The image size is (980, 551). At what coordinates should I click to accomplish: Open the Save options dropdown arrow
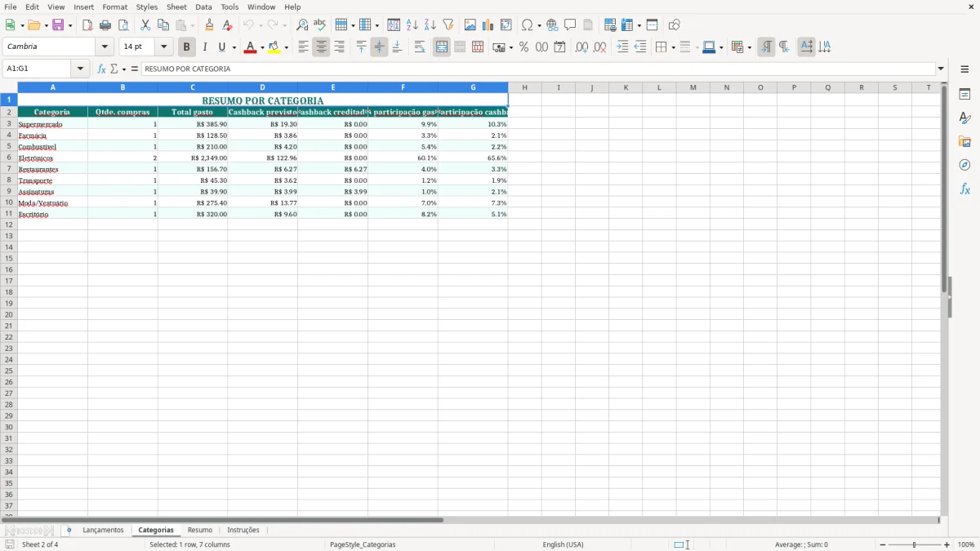70,25
